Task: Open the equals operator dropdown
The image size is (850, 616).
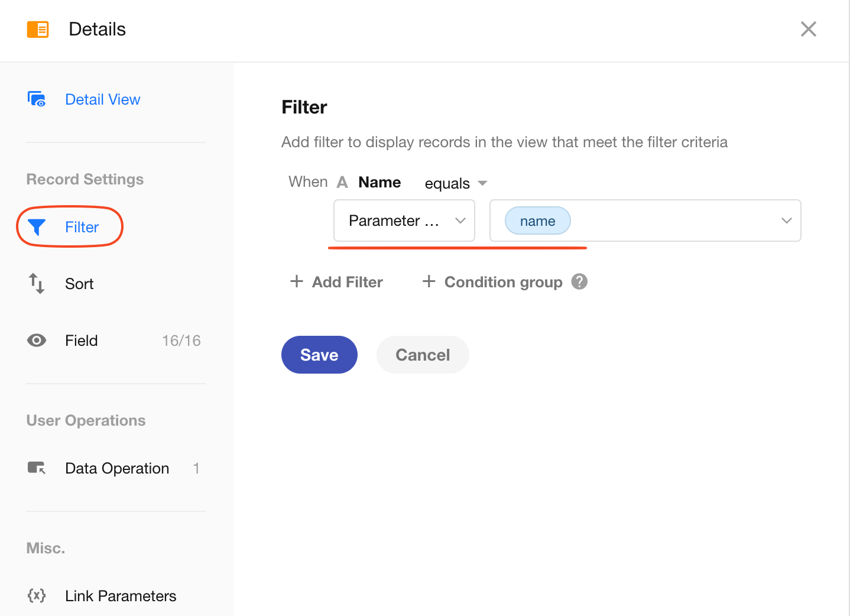Action: click(455, 183)
